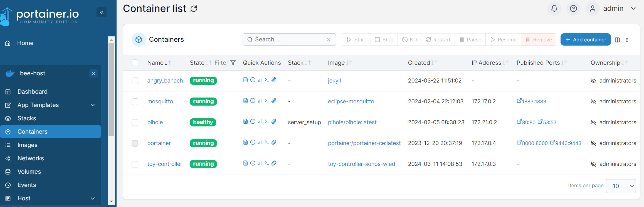Image resolution: width=644 pixels, height=207 pixels.
Task: Refresh the container list
Action: coord(194,9)
